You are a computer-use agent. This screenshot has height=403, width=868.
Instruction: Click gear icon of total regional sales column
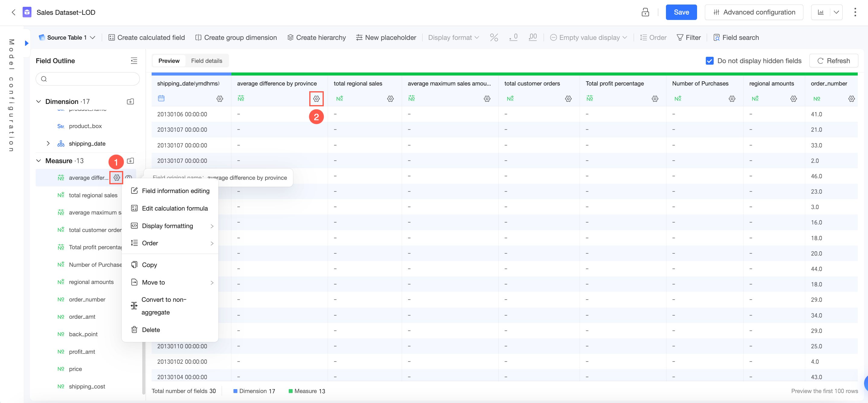point(390,99)
